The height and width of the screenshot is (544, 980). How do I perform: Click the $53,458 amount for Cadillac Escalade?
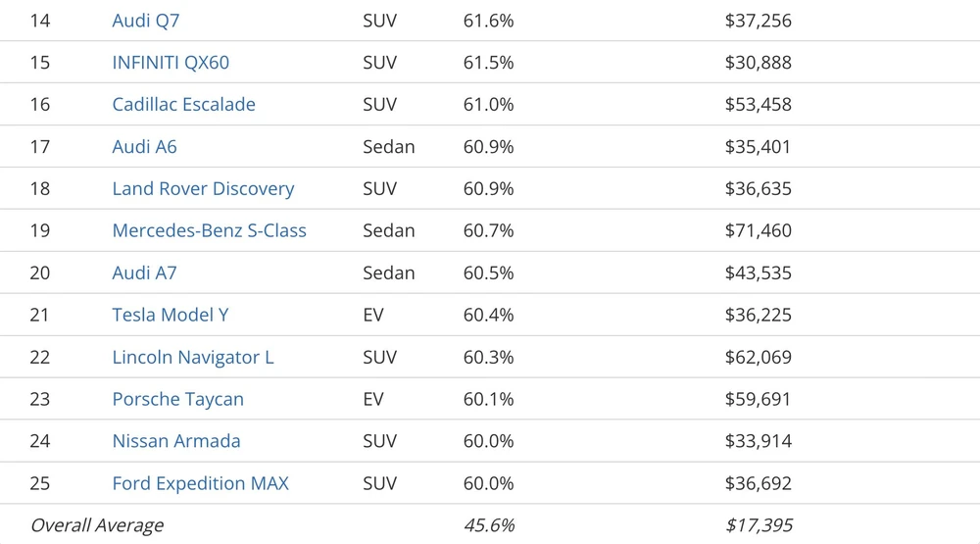coord(758,105)
